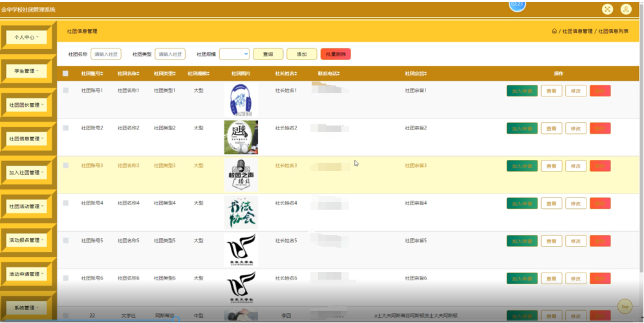Click 修改 button for 社团名称2
The height and width of the screenshot is (323, 644).
576,128
